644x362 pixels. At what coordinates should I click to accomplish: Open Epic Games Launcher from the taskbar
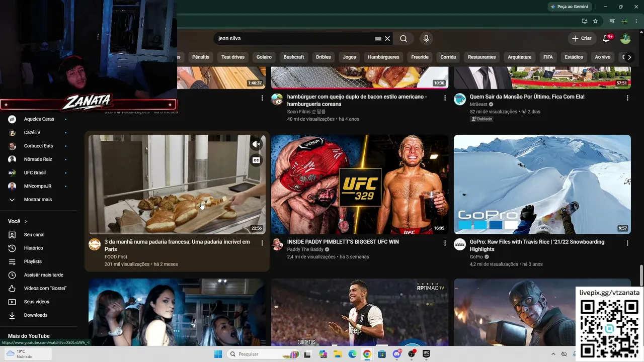[427, 354]
